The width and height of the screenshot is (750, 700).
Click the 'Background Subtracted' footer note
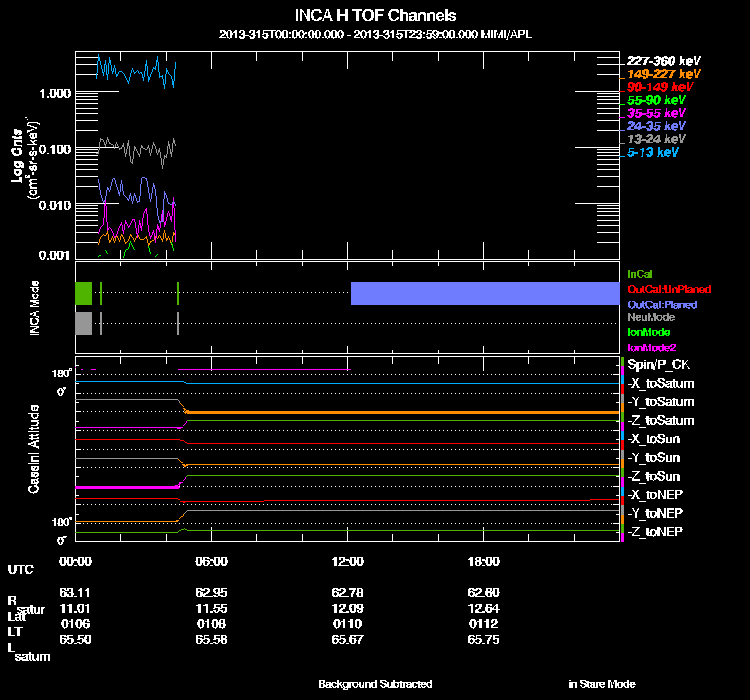click(x=375, y=684)
